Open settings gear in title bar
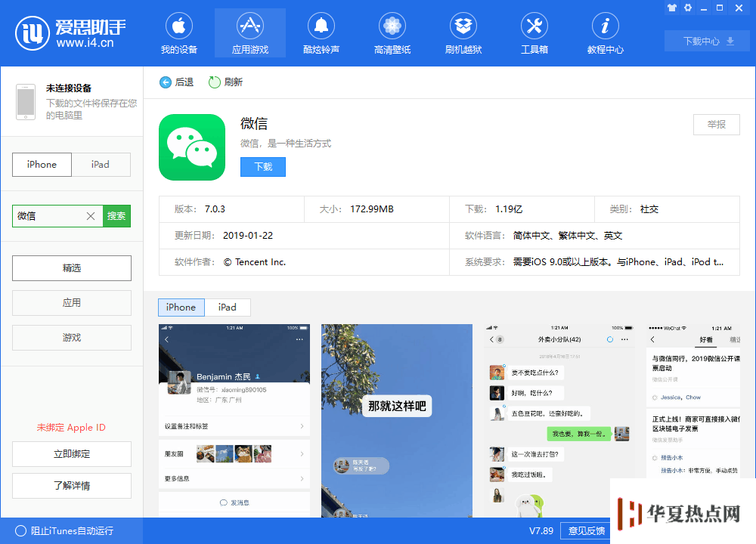Image resolution: width=756 pixels, height=544 pixels. [688, 8]
